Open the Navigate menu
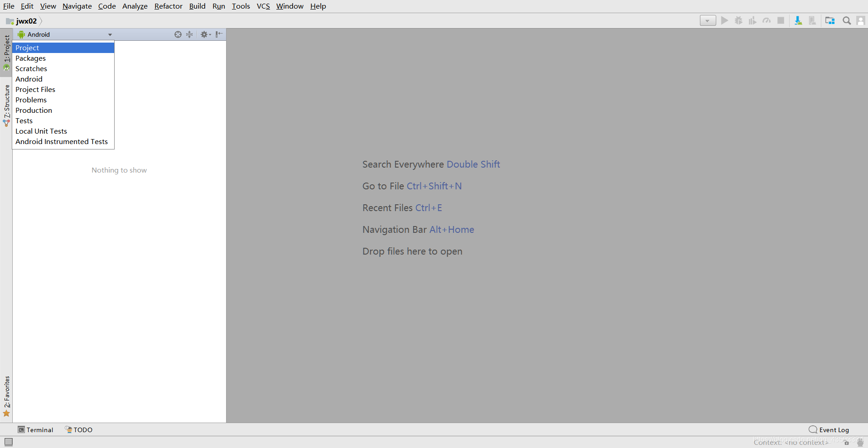Viewport: 868px width, 448px height. tap(77, 6)
